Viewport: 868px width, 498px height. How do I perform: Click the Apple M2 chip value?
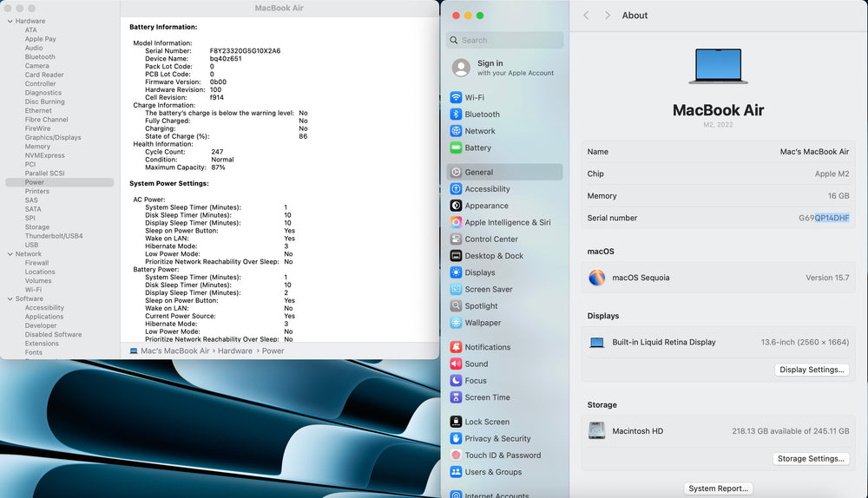(832, 174)
